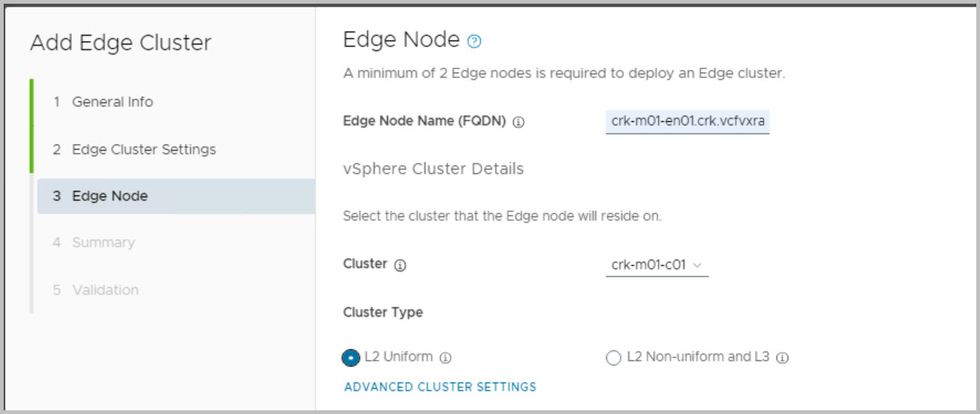Open Advanced Cluster Settings link
This screenshot has width=980, height=414.
click(x=440, y=387)
